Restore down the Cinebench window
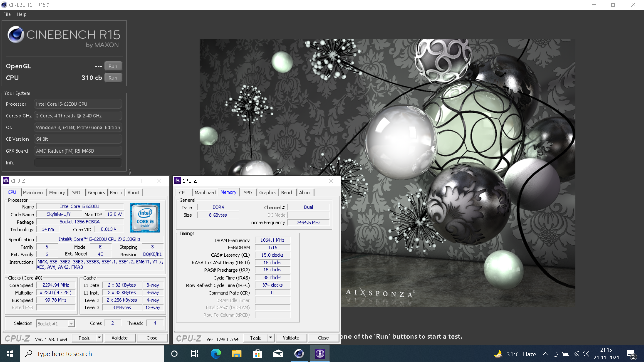Image resolution: width=644 pixels, height=362 pixels. tap(613, 5)
